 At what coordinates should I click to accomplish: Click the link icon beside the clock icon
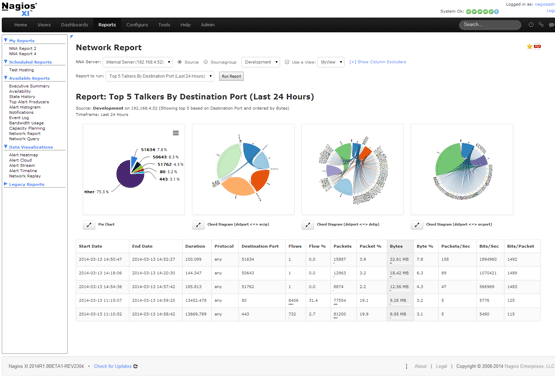pyautogui.click(x=541, y=24)
